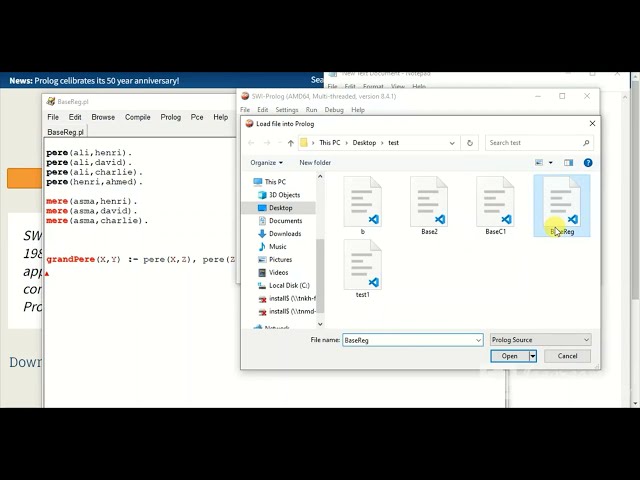Open the Prolog Source file type dropdown
640x480 pixels.
tap(540, 340)
